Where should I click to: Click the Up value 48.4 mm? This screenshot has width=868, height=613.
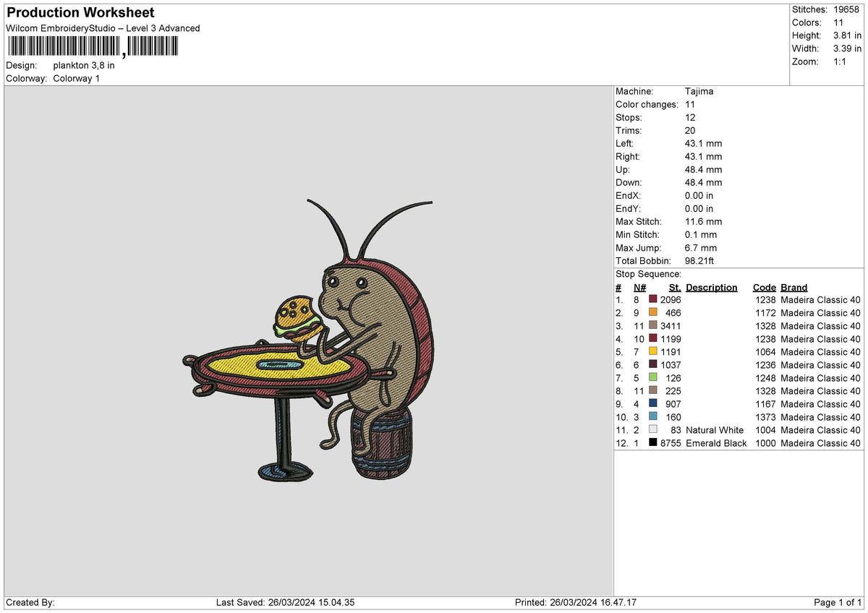click(x=703, y=169)
